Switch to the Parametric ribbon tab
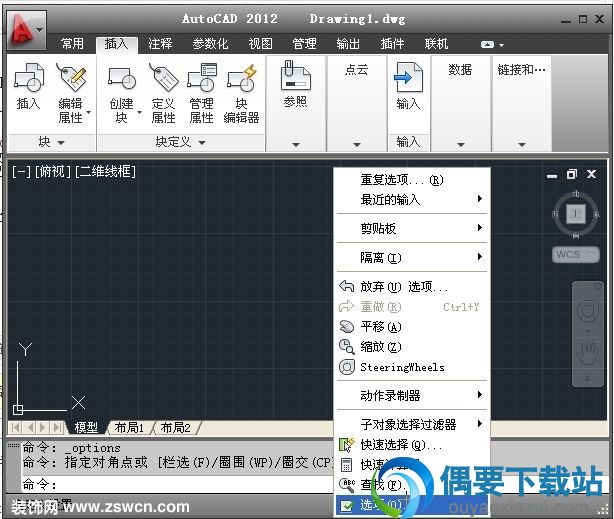 (x=210, y=43)
